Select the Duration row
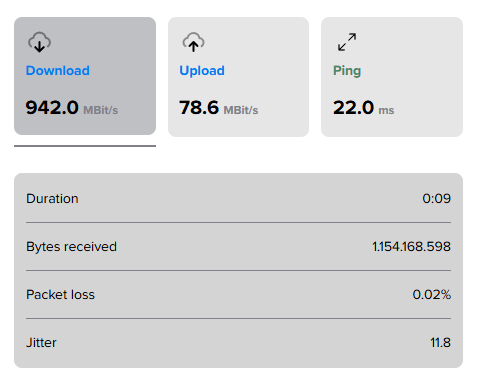 pos(238,199)
